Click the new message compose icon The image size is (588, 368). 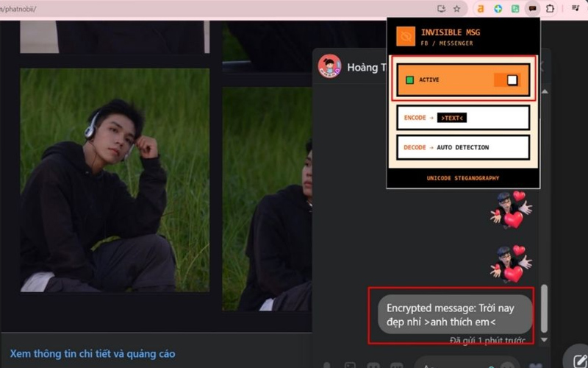coord(576,358)
